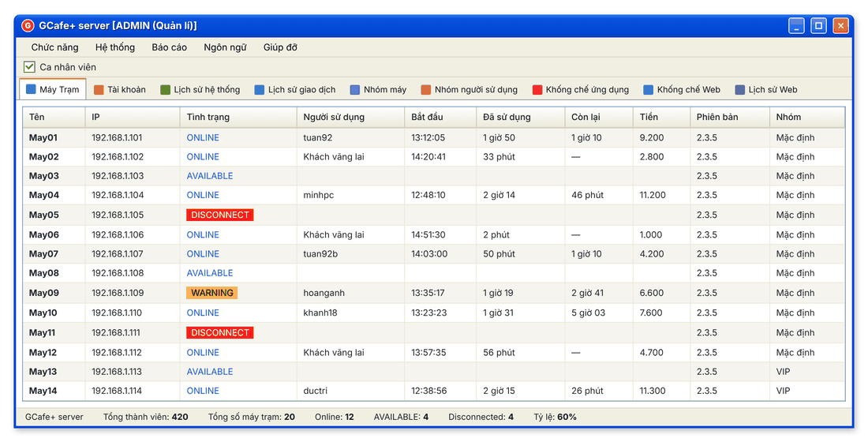This screenshot has height=442, width=868.
Task: Sort by the Còn lại column header
Action: pyautogui.click(x=599, y=117)
